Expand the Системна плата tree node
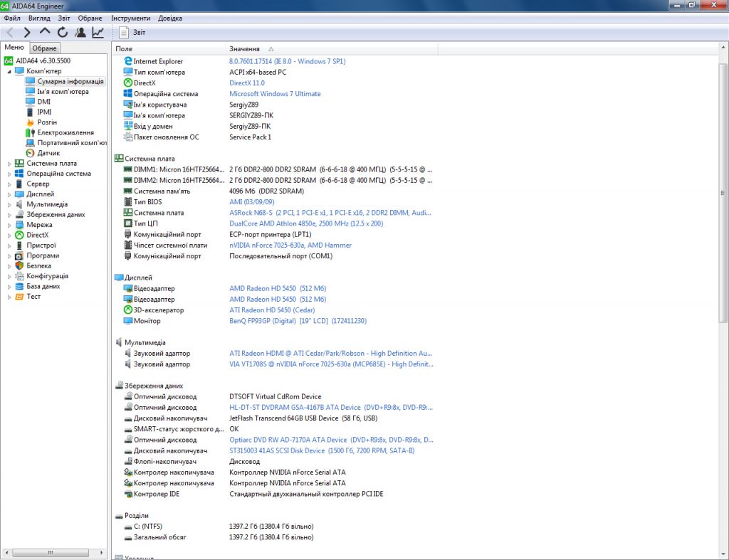This screenshot has width=729, height=560. point(9,164)
